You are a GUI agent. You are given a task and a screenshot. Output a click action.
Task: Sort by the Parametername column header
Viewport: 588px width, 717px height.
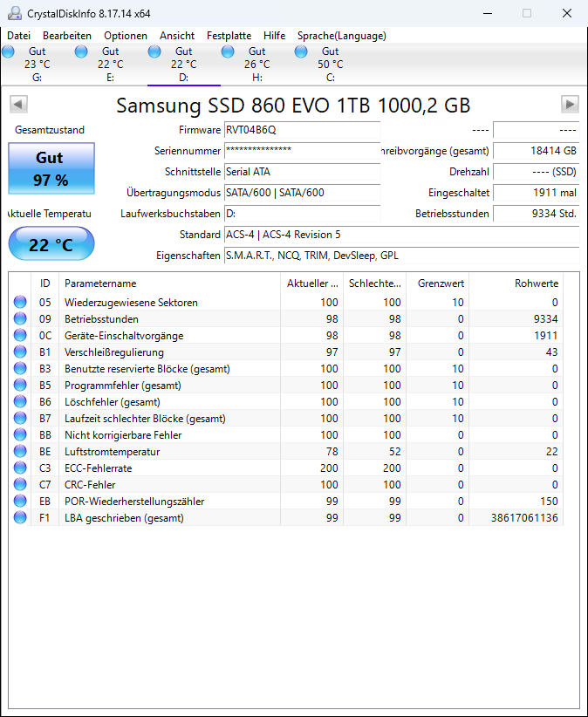169,283
